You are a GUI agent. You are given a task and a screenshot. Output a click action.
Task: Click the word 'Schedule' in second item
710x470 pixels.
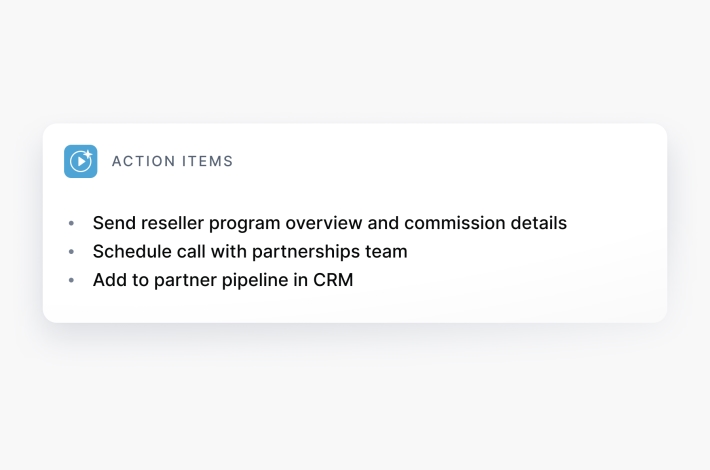[x=130, y=252]
